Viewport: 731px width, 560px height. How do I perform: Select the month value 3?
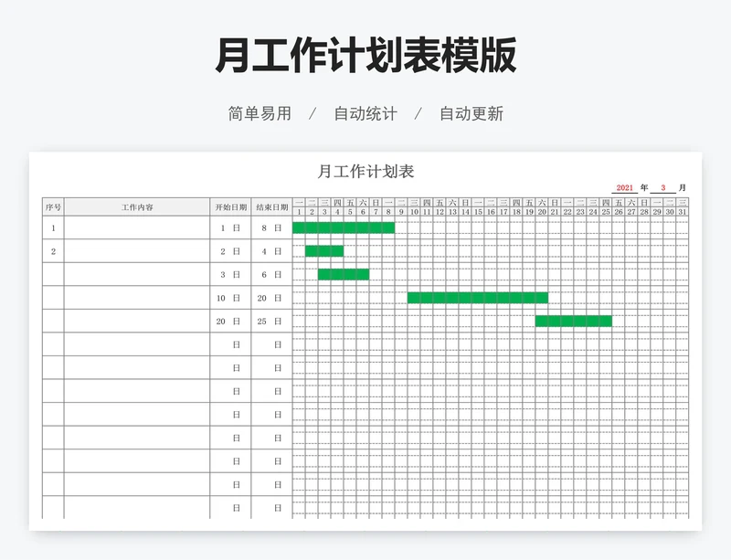(663, 188)
